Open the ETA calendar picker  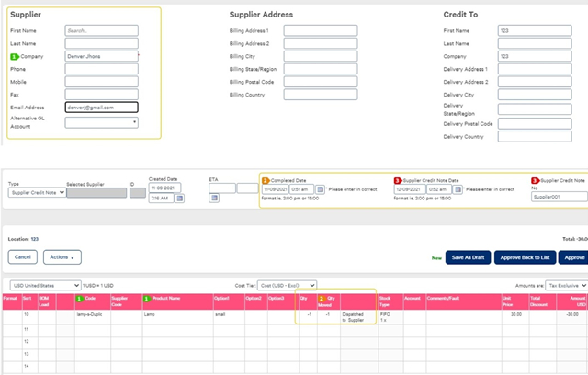214,198
